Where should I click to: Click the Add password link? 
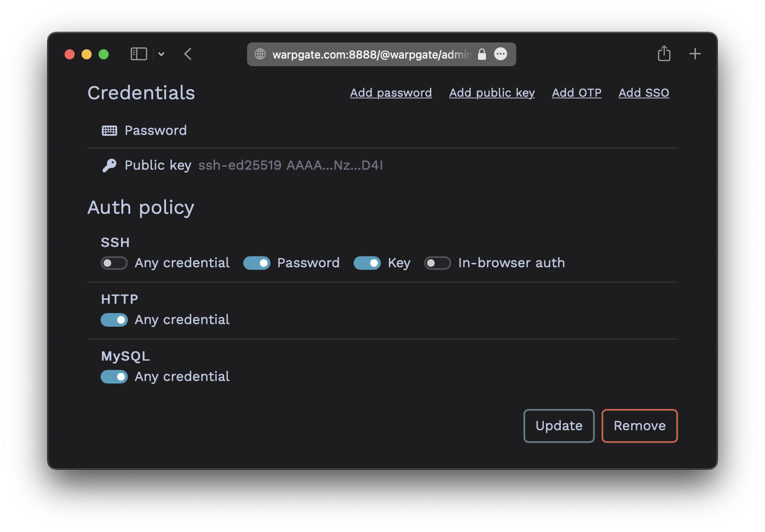tap(391, 92)
